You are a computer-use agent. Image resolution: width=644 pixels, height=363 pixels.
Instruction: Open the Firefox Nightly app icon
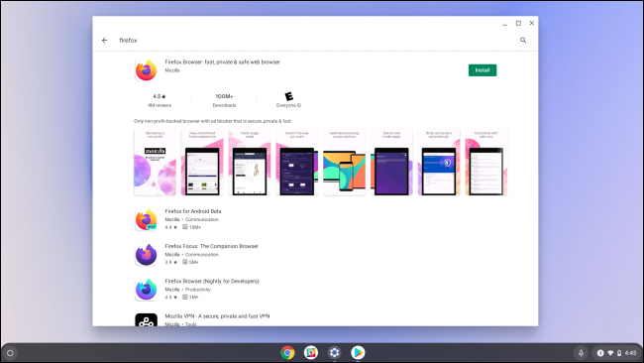tap(147, 290)
